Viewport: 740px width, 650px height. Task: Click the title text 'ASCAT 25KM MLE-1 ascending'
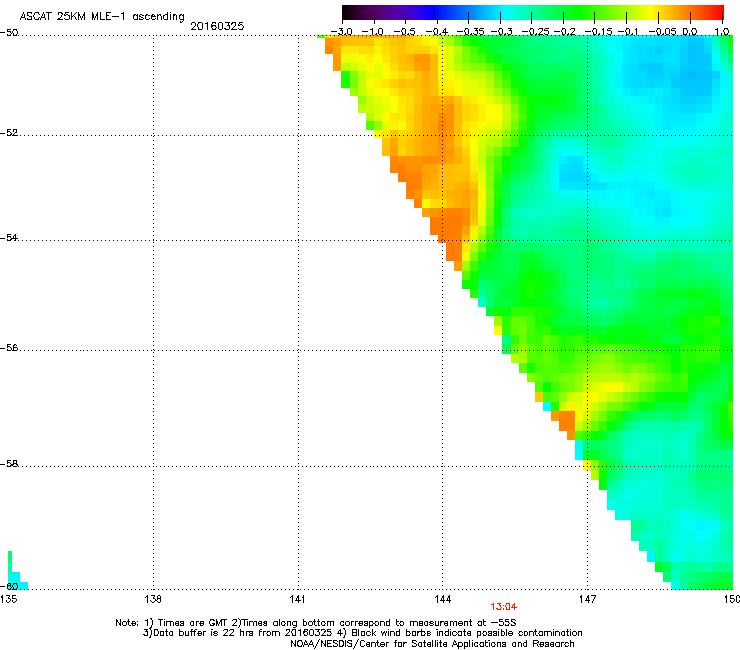(102, 16)
